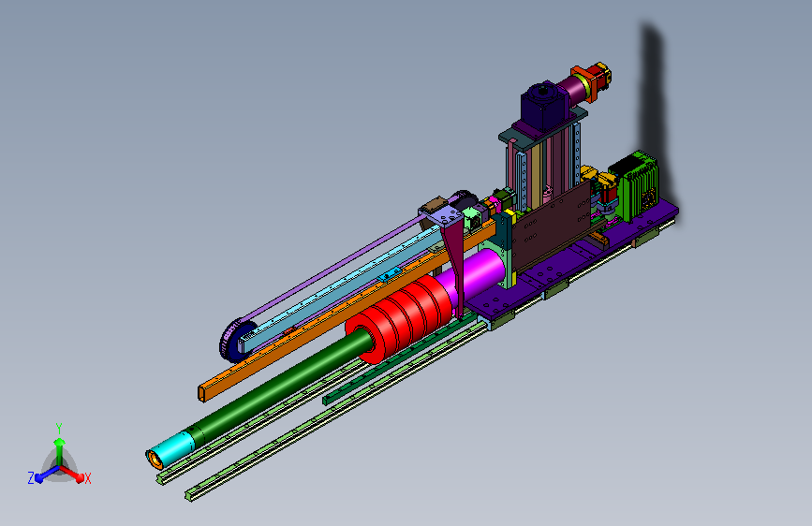Screen dimensions: 812x526
Task: Select the lavender mounting plate at the belt's upper end
Action: [x=441, y=215]
